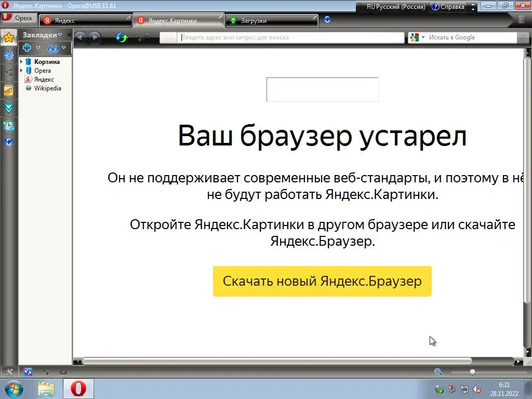Close the Закладки panel with the X
Screen dimensions: 532x399
(x=69, y=35)
